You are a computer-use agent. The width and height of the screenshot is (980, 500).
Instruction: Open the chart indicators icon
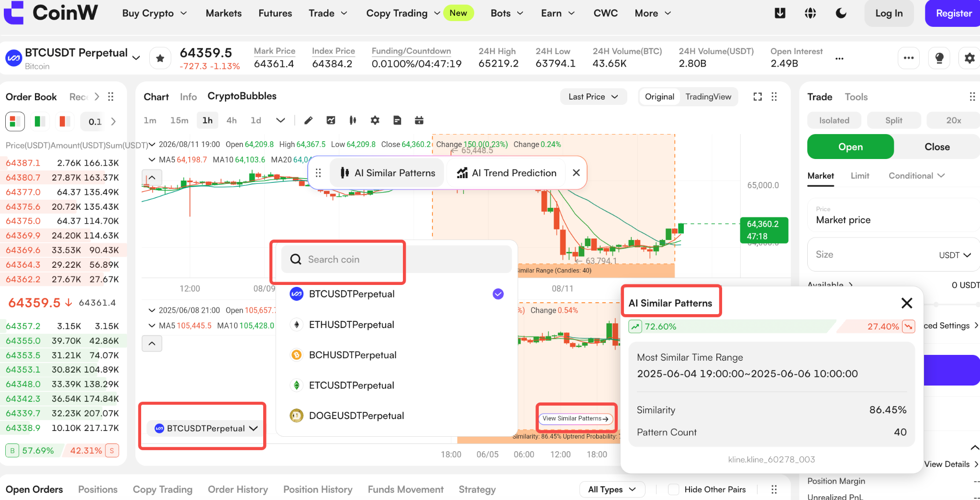click(x=331, y=120)
